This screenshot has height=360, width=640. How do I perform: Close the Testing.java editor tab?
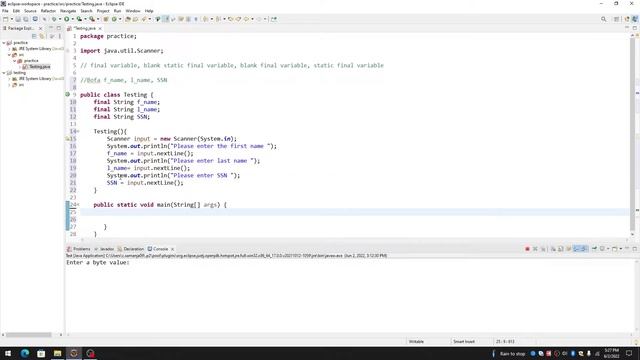pos(100,29)
